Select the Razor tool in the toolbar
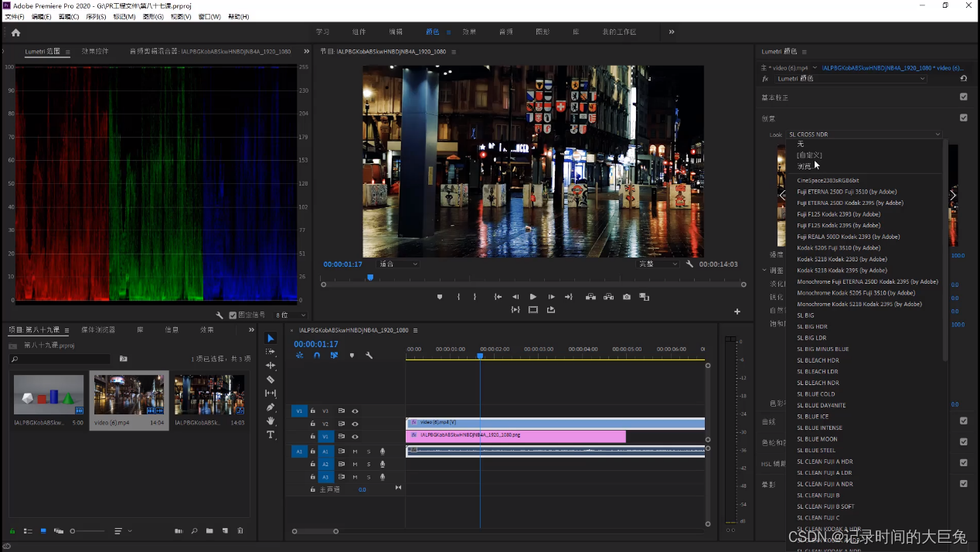This screenshot has width=980, height=552. pos(271,380)
